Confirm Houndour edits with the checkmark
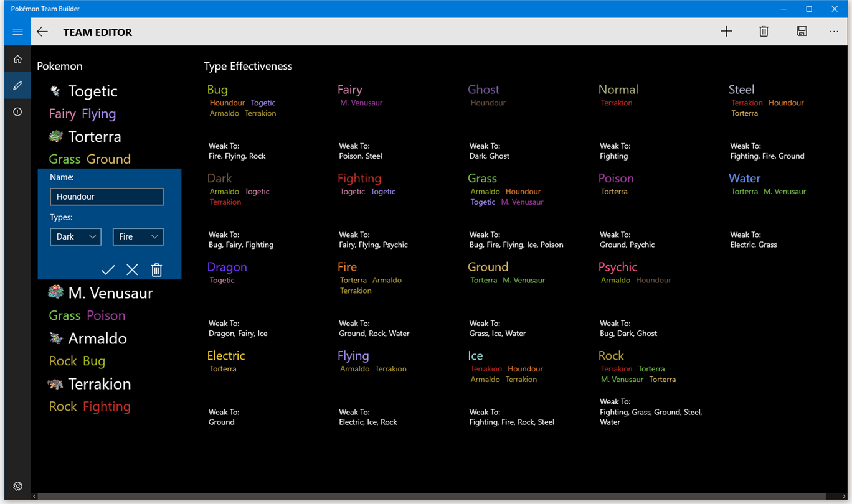The width and height of the screenshot is (852, 504). point(108,269)
